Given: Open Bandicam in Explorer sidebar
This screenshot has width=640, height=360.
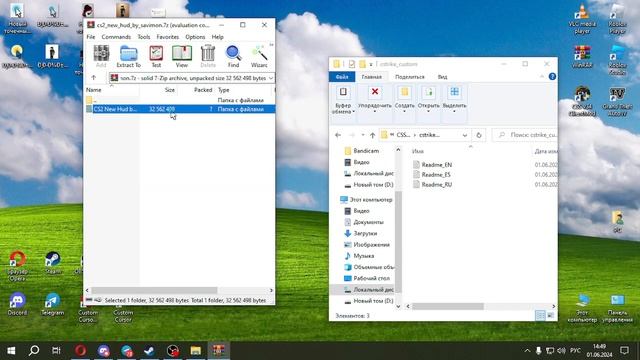Looking at the screenshot, I should (366, 151).
